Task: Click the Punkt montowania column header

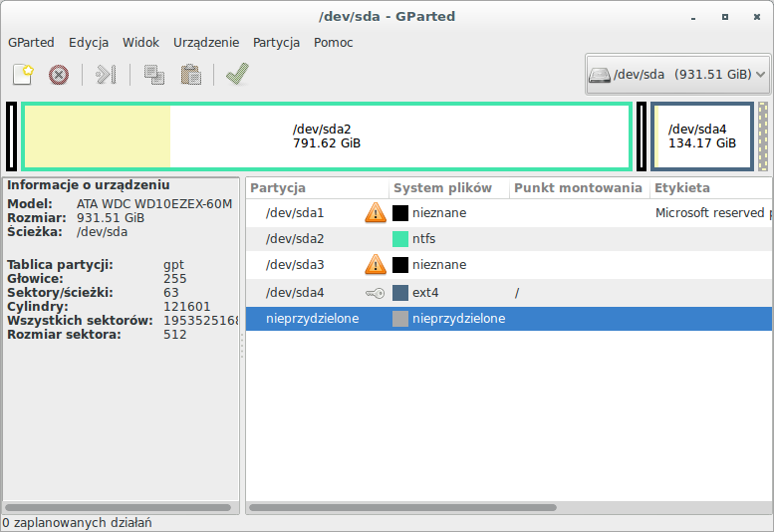Action: click(578, 187)
